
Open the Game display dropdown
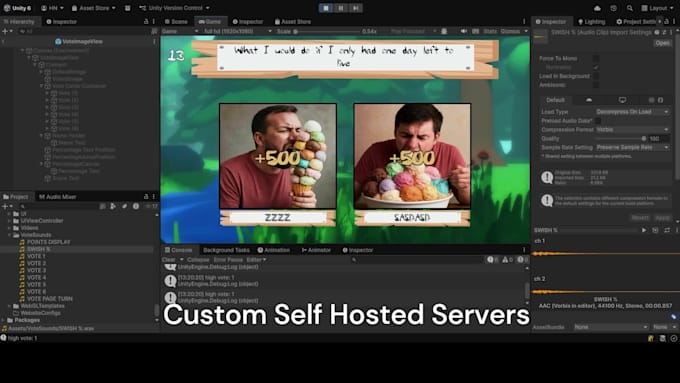point(180,31)
